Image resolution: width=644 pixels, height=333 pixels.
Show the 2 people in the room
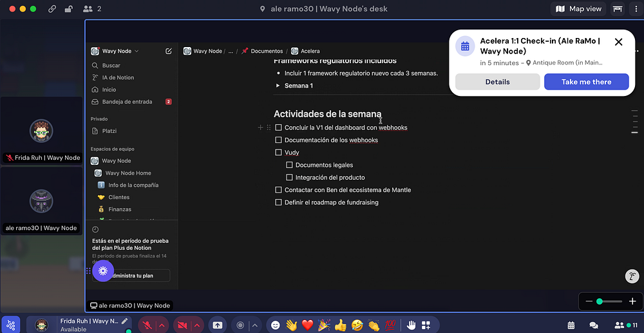tap(92, 8)
